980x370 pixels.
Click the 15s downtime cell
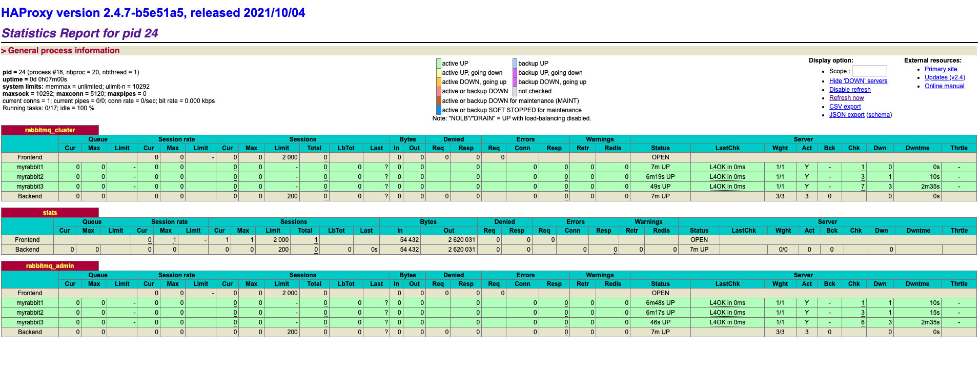917,313
